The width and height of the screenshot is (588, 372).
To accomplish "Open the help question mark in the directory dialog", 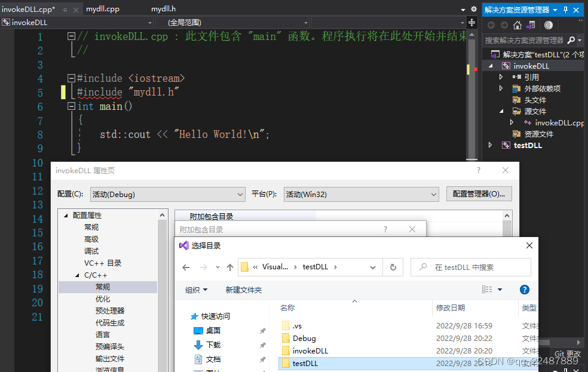I will (x=524, y=289).
